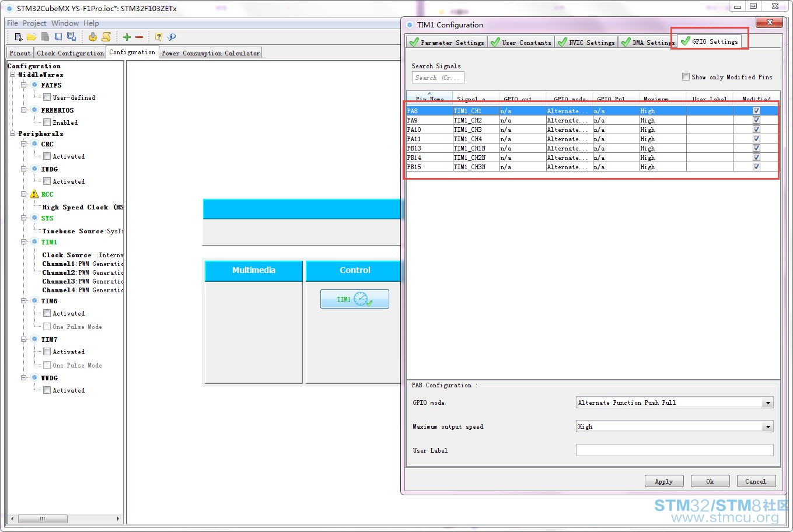This screenshot has width=793, height=532.
Task: Click the TIM1 cube icon in tree
Action: click(34, 242)
